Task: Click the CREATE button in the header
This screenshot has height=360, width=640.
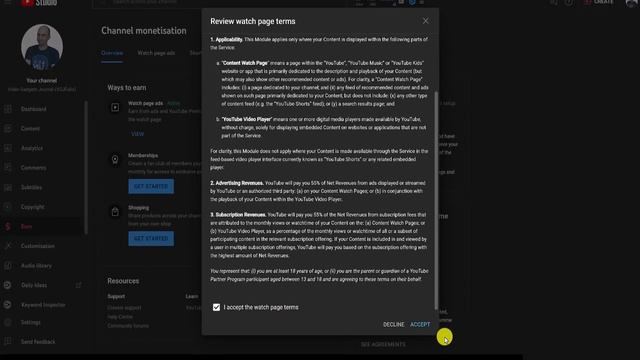Action: point(599,2)
